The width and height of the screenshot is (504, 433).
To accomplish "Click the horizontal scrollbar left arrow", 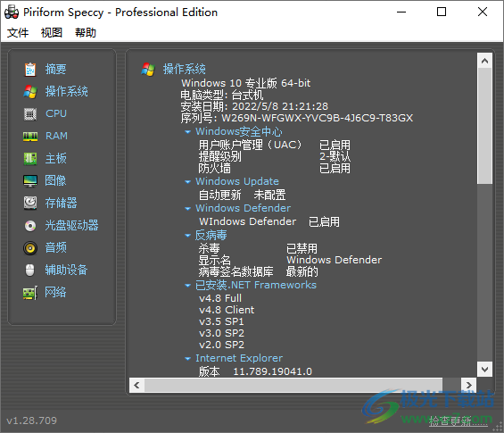I will point(136,385).
